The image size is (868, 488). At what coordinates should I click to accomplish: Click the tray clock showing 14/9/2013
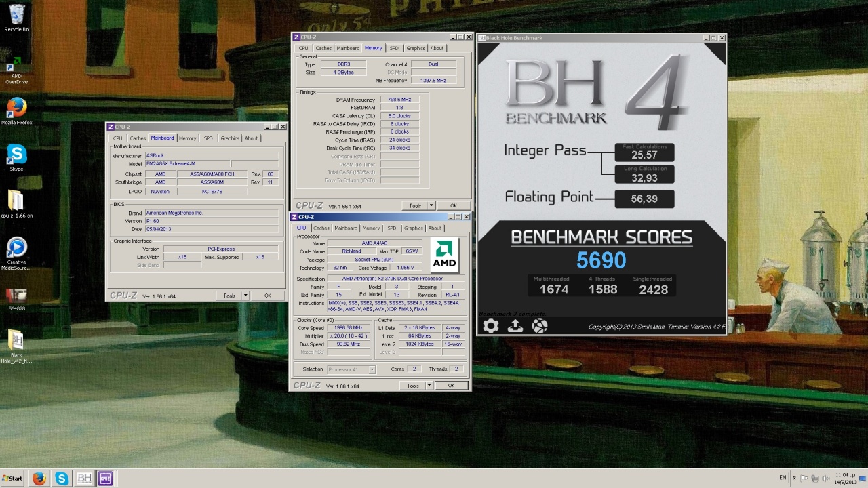tap(845, 479)
